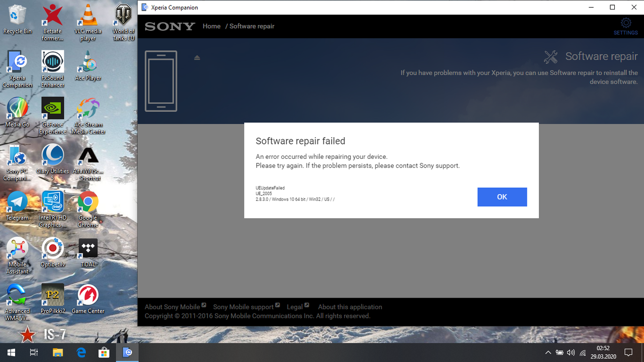Click the Software repair wrench icon
This screenshot has height=362, width=644.
tap(551, 57)
